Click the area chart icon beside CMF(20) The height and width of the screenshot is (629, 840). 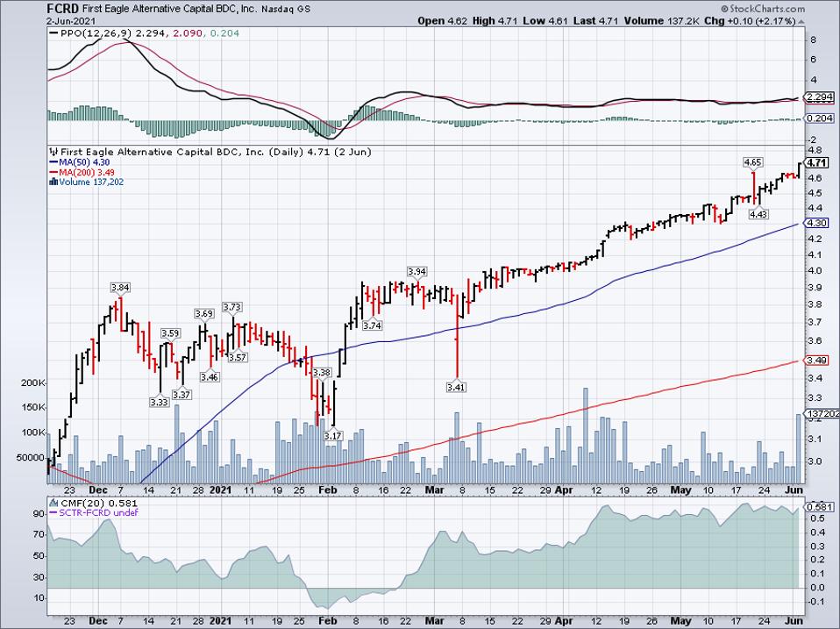coord(53,503)
